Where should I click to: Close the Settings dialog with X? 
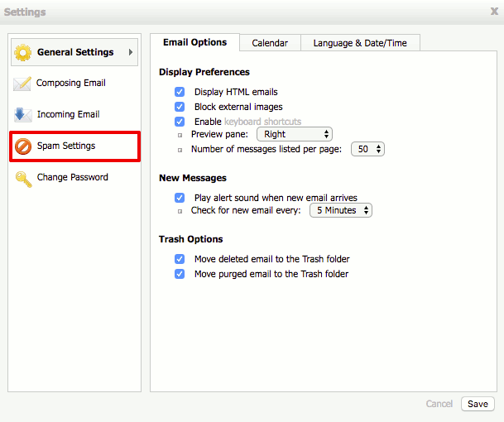(x=494, y=12)
